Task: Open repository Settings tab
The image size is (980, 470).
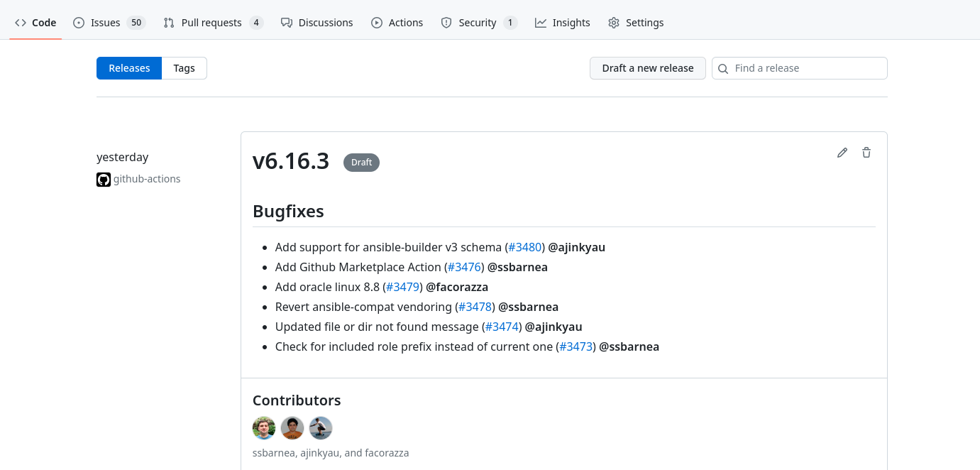Action: pos(636,23)
